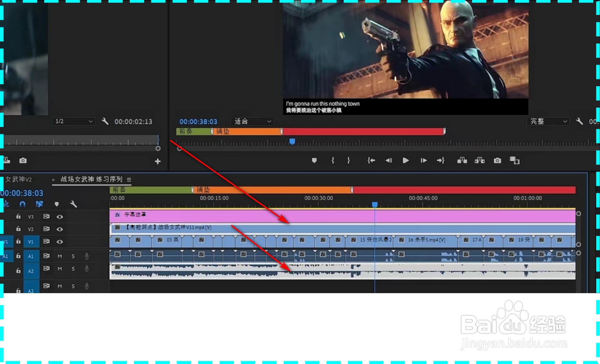Open the timeline panel menu beside 练习序列

click(129, 180)
